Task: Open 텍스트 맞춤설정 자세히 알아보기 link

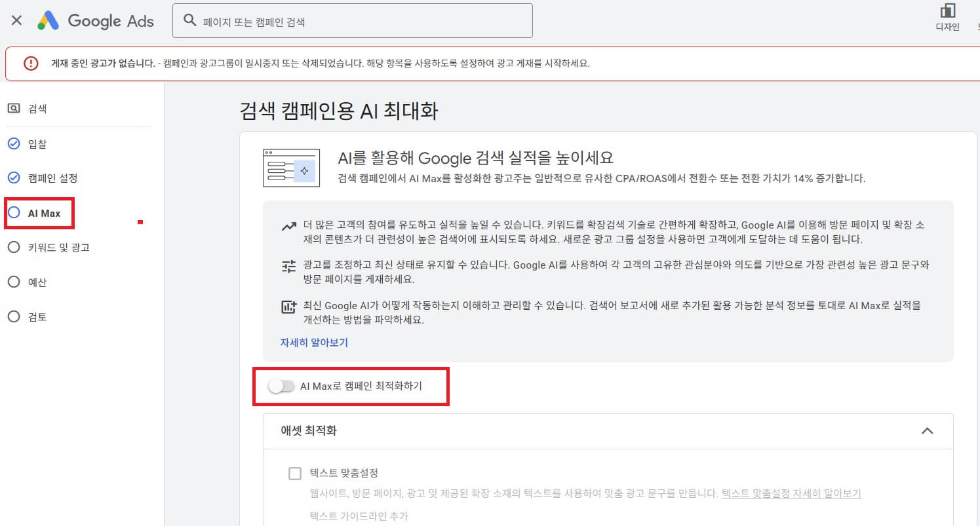Action: tap(791, 493)
